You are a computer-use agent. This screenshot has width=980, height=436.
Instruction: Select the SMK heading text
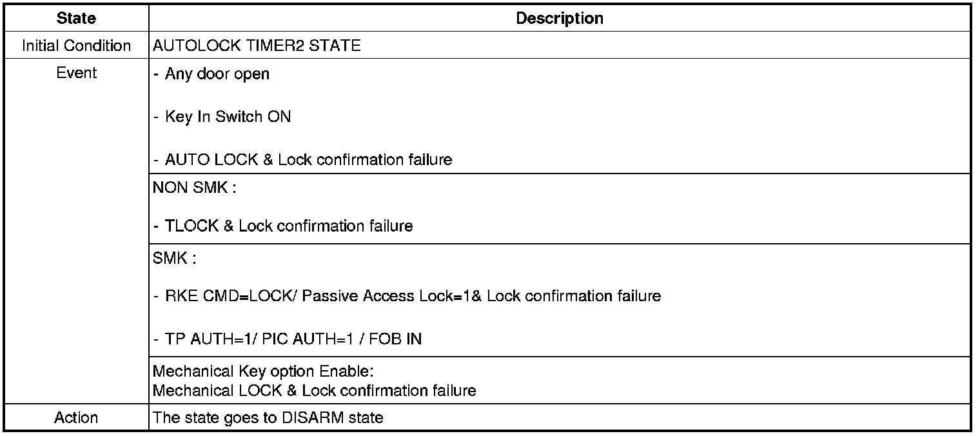[174, 259]
